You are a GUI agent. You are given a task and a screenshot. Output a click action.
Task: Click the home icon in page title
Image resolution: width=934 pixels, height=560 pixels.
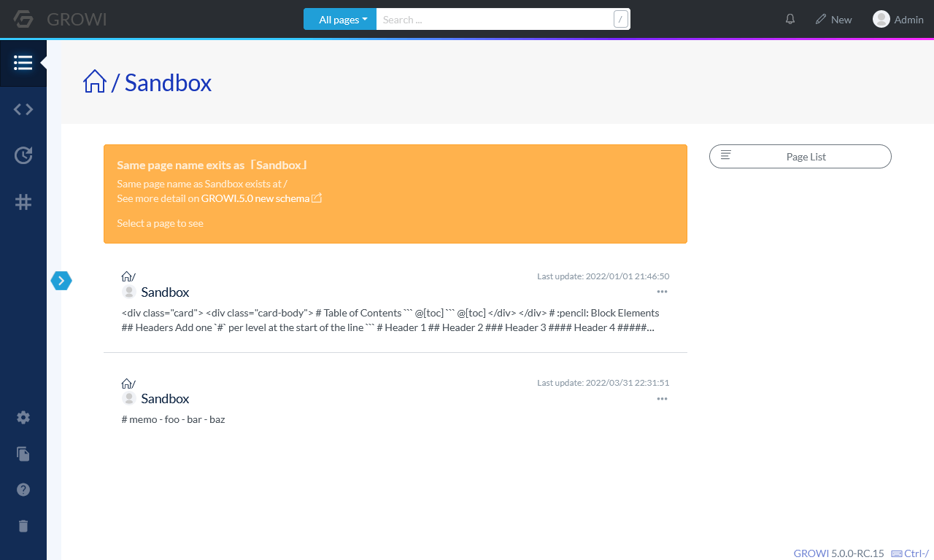[95, 82]
